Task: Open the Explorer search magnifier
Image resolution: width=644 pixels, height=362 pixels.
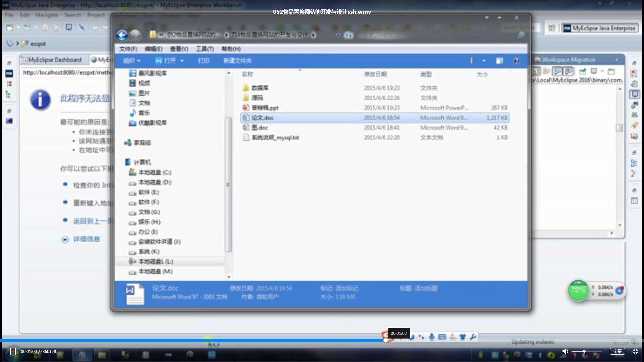Action: (x=521, y=35)
